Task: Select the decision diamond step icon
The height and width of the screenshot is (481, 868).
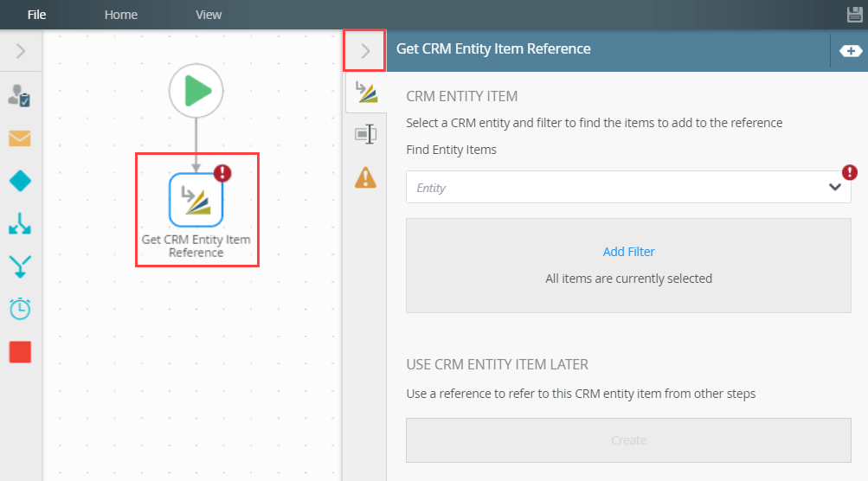Action: pyautogui.click(x=20, y=181)
